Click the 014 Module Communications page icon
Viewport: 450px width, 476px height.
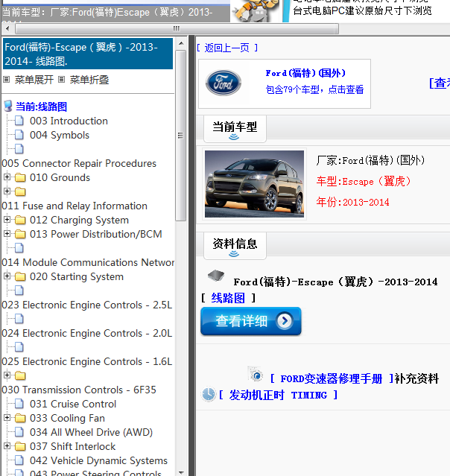click(x=19, y=248)
